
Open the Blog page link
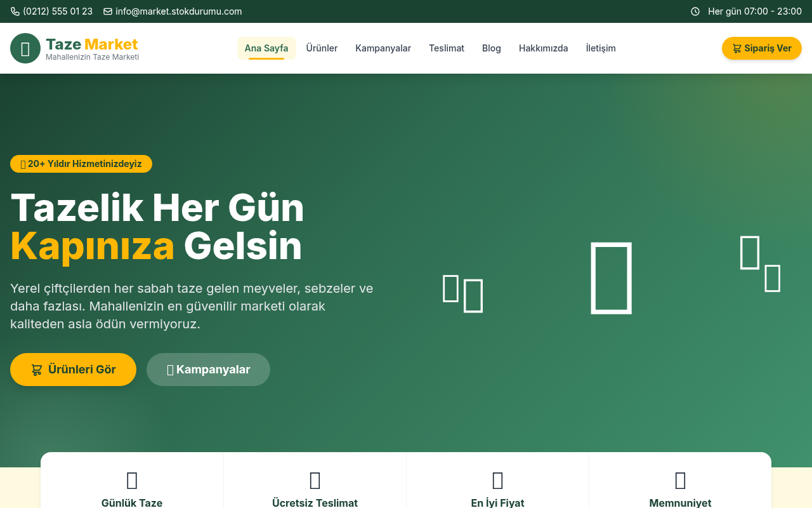coord(491,48)
